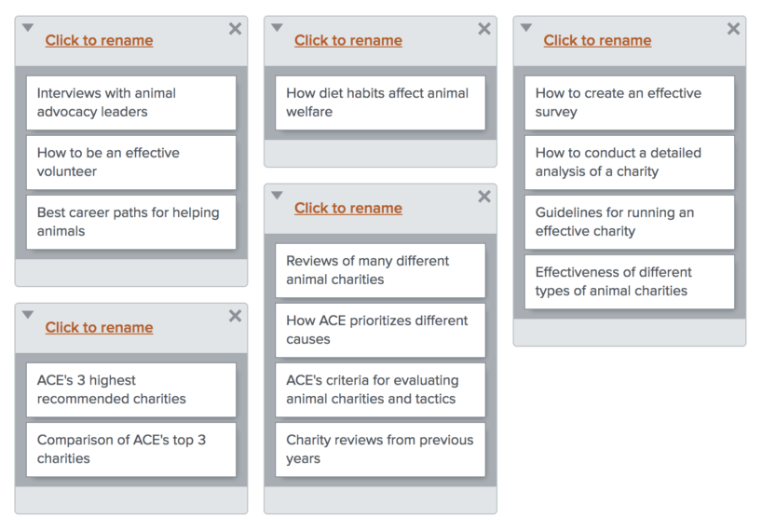762x532 pixels.
Task: Collapse the group containing 'Guidelines for running an effective charity'
Action: (x=526, y=28)
